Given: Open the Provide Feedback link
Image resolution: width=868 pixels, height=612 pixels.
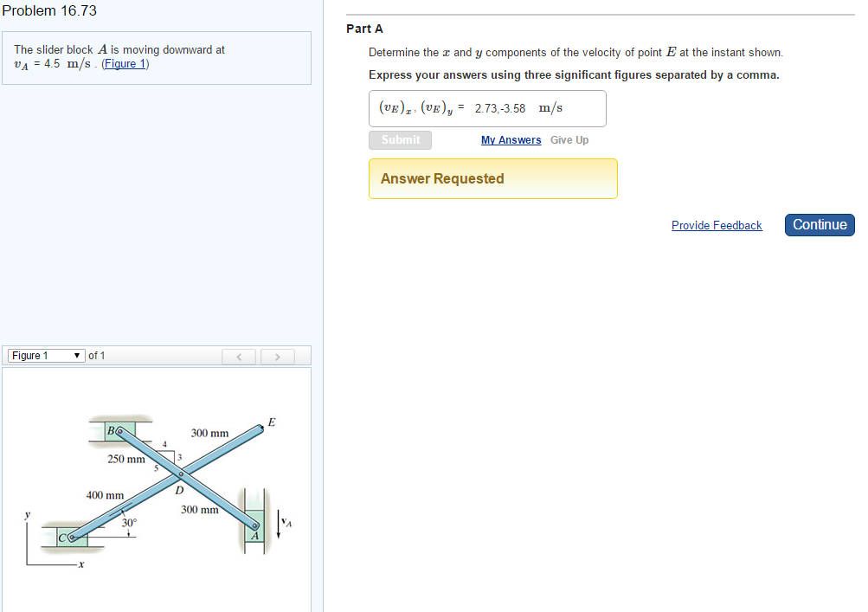Looking at the screenshot, I should [717, 225].
